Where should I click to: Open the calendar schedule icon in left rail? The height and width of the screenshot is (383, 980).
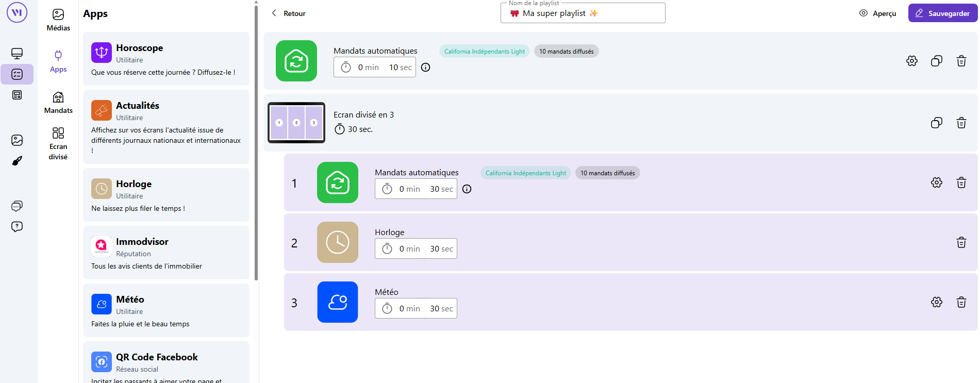tap(17, 95)
